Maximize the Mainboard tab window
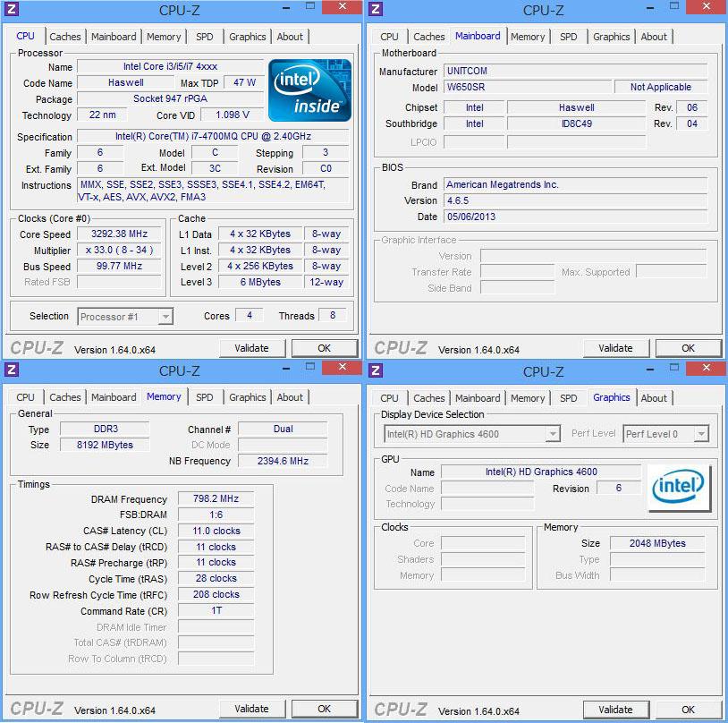Screen dimensions: 728x723 pos(674,6)
